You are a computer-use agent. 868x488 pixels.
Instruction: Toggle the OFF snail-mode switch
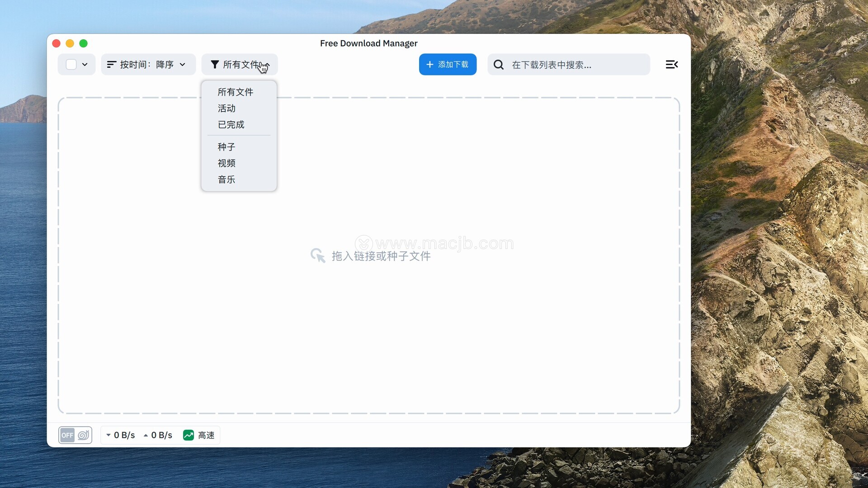(67, 435)
